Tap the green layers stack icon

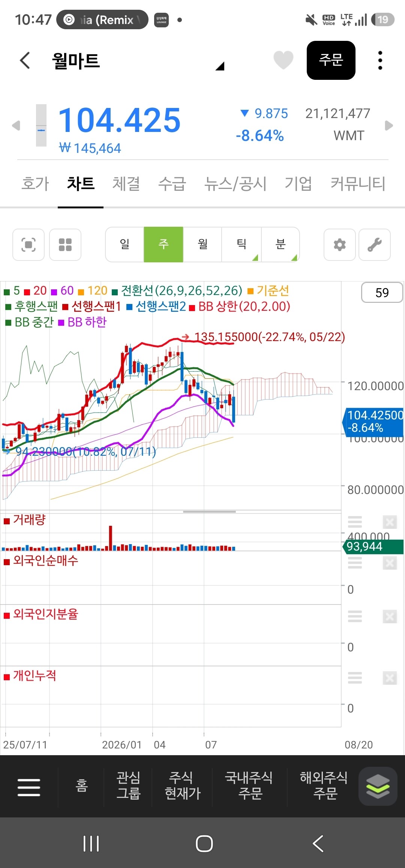[x=378, y=786]
